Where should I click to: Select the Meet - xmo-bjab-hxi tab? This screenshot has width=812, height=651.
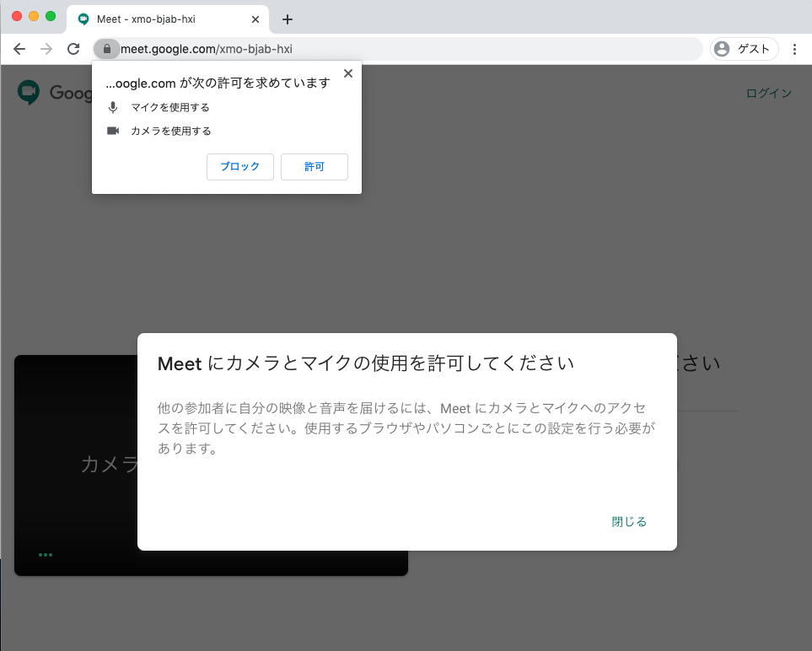167,19
